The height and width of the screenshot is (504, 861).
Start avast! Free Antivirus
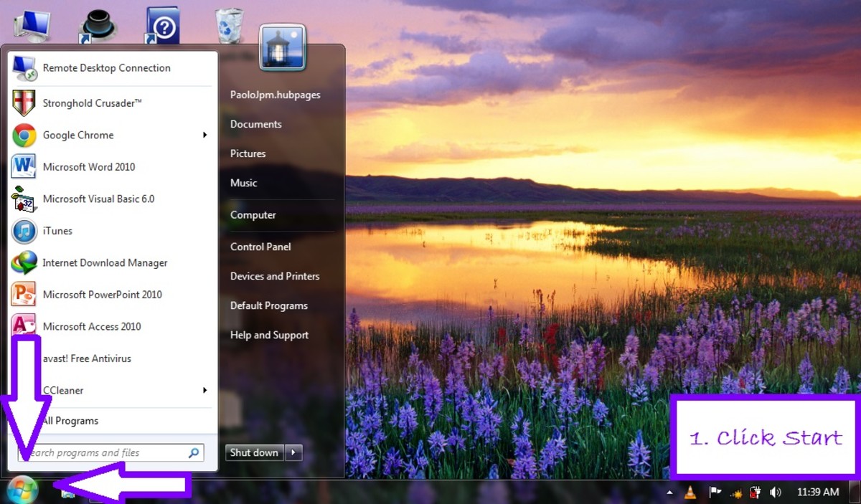pos(88,358)
